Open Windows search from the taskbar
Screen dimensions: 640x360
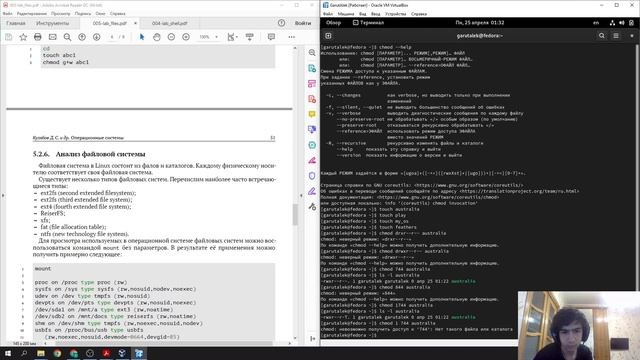[24, 353]
